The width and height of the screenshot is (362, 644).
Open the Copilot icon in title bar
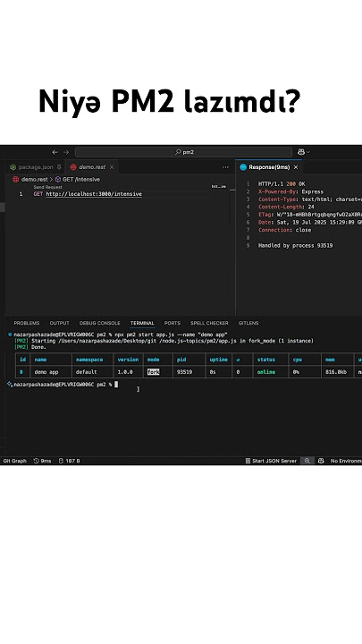(301, 152)
